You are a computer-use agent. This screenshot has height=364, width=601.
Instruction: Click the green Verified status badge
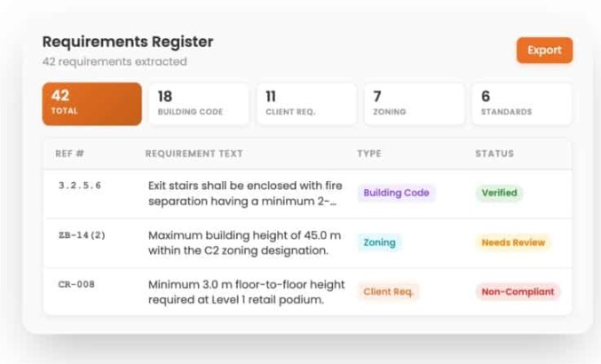tap(499, 193)
